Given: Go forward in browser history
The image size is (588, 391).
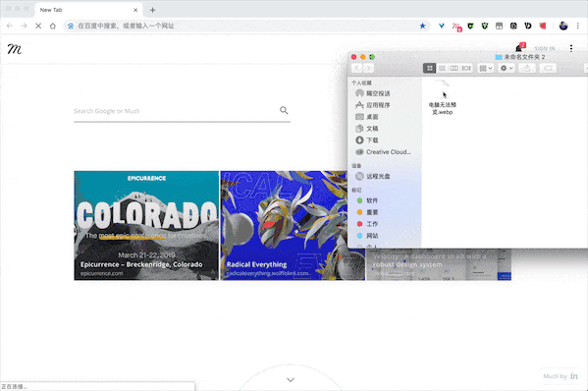Looking at the screenshot, I should pyautogui.click(x=24, y=26).
